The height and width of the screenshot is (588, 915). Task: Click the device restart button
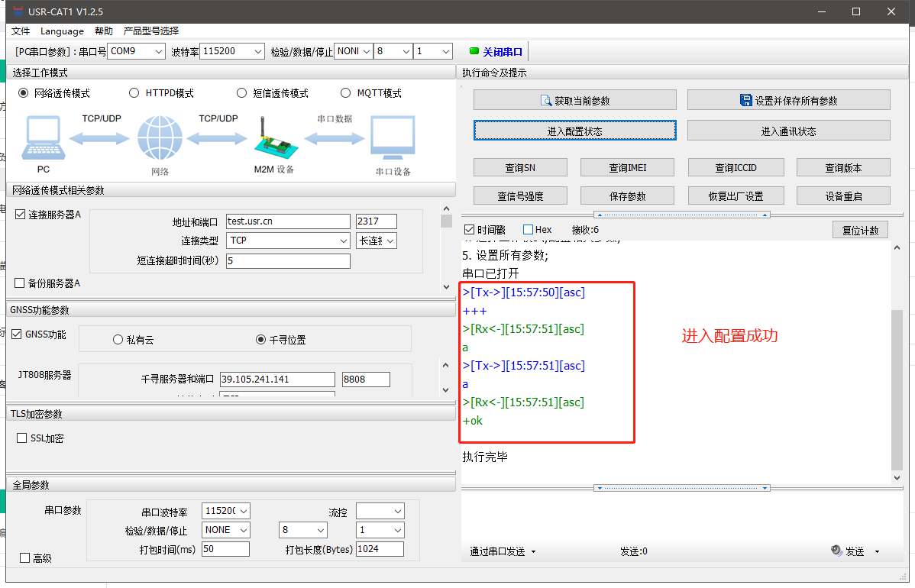(843, 195)
